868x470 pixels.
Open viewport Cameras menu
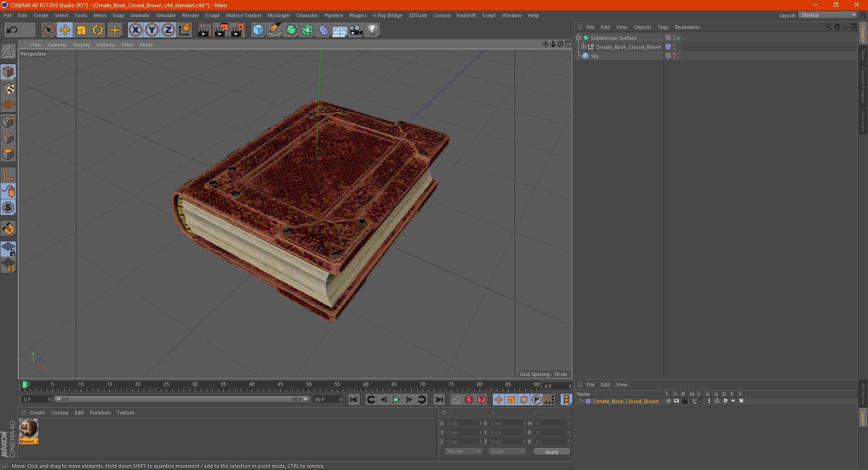57,45
